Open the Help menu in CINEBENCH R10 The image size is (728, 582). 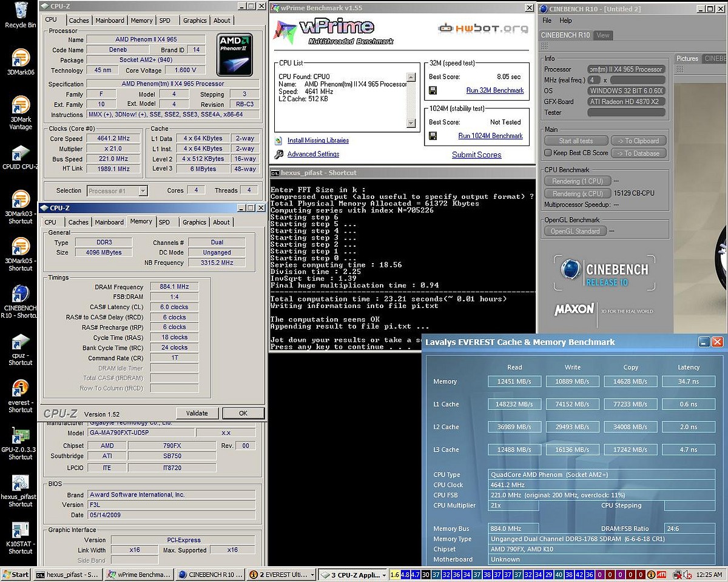click(x=565, y=21)
